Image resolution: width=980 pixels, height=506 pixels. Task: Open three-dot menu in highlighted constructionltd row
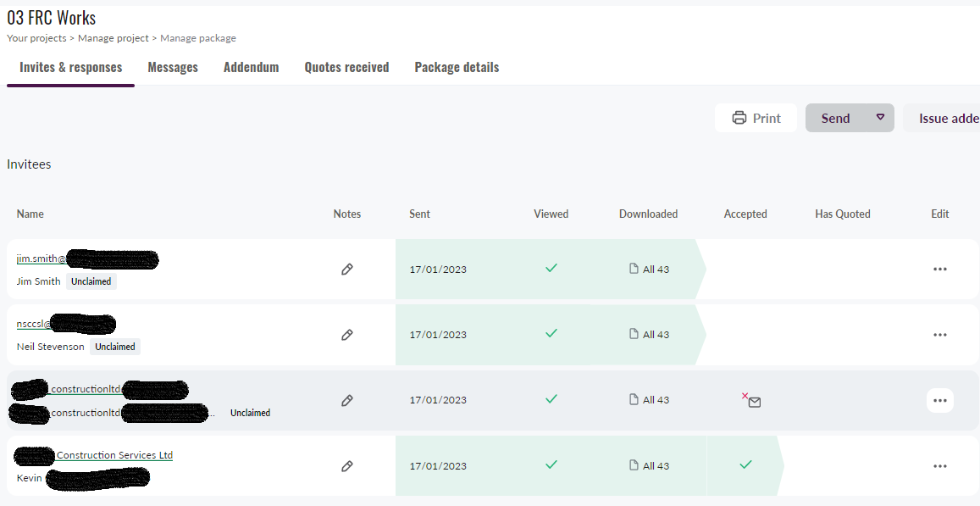[x=939, y=400]
